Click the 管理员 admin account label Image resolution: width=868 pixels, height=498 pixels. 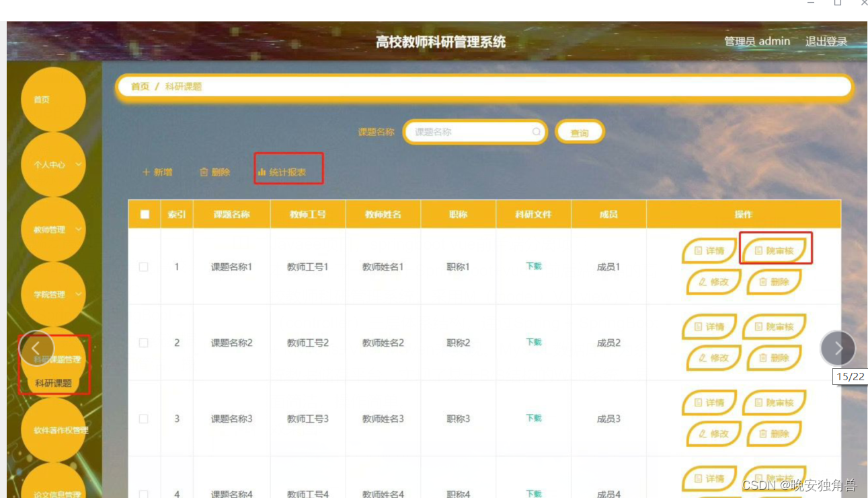pos(757,42)
